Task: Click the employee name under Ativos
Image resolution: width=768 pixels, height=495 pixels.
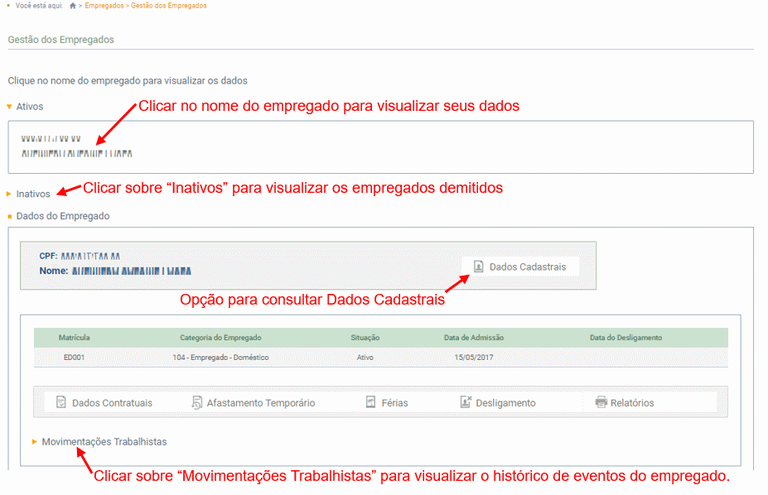Action: [x=77, y=153]
